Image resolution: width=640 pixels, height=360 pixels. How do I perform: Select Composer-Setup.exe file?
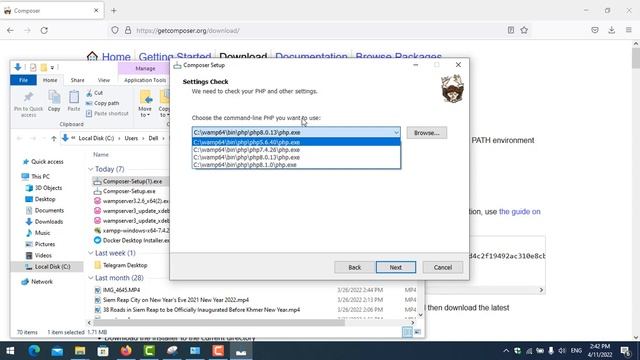pos(125,191)
